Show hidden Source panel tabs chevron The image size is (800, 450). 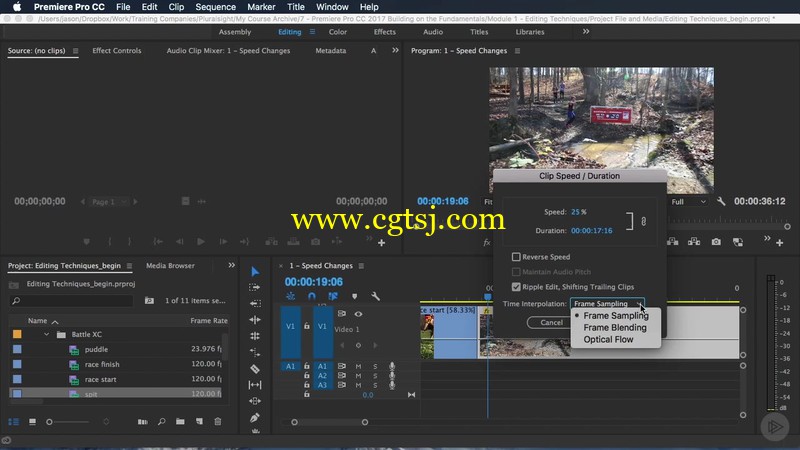pos(395,50)
